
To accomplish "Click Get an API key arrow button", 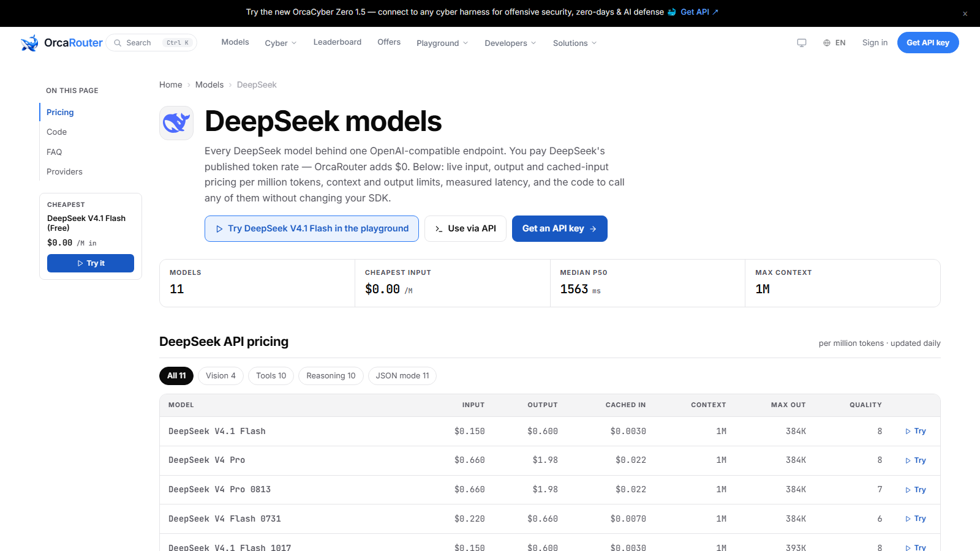I will pyautogui.click(x=560, y=228).
